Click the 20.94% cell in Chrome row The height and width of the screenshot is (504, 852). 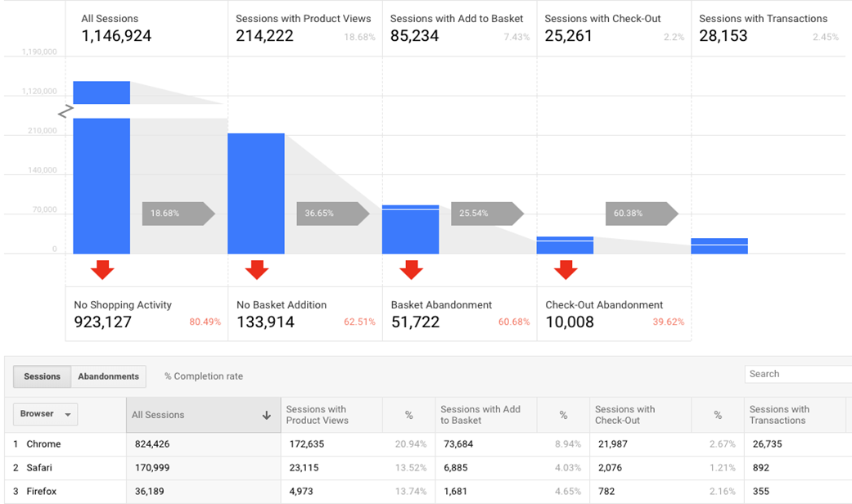tap(411, 444)
